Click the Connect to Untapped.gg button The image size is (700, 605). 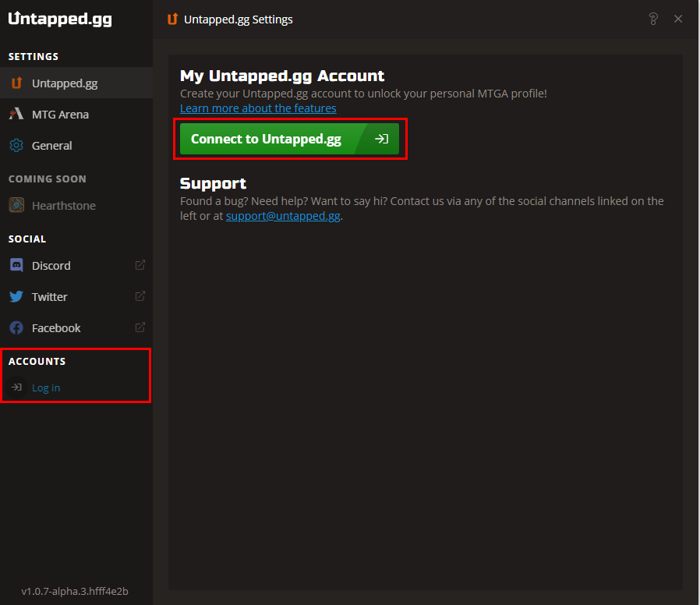click(289, 139)
